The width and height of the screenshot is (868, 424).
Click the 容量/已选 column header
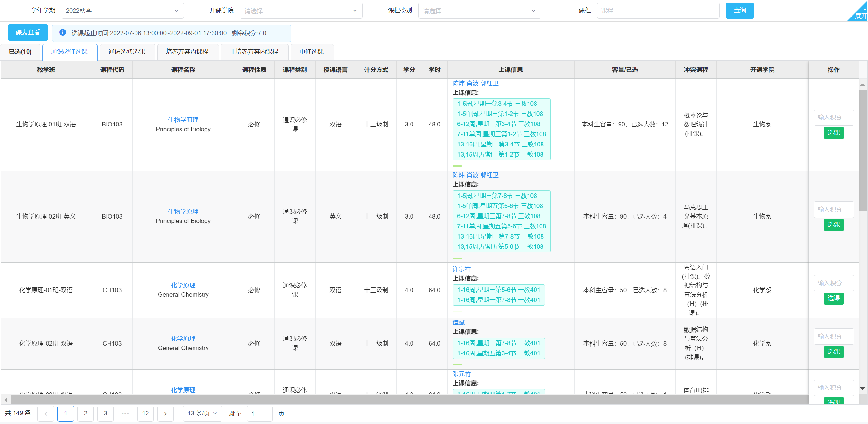(625, 70)
